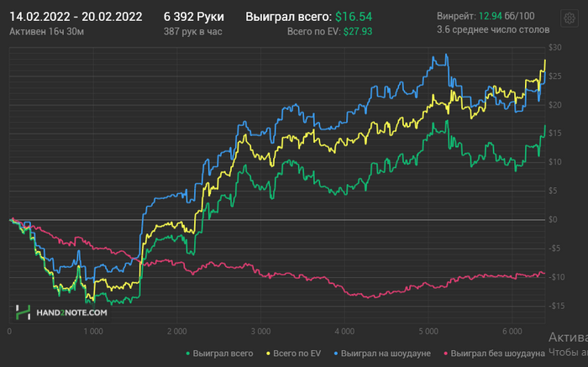Click the $10 y-axis label

click(555, 162)
